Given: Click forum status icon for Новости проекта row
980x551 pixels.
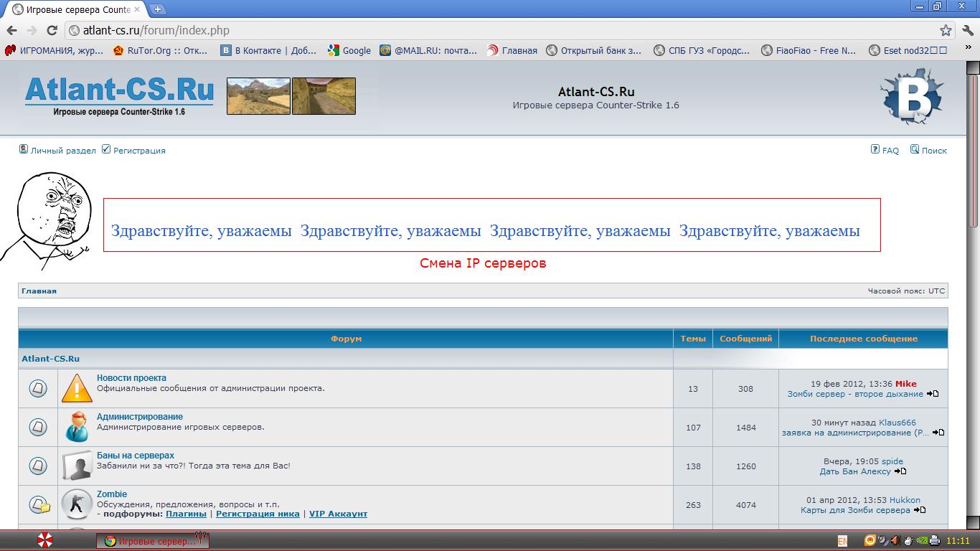Looking at the screenshot, I should [38, 388].
